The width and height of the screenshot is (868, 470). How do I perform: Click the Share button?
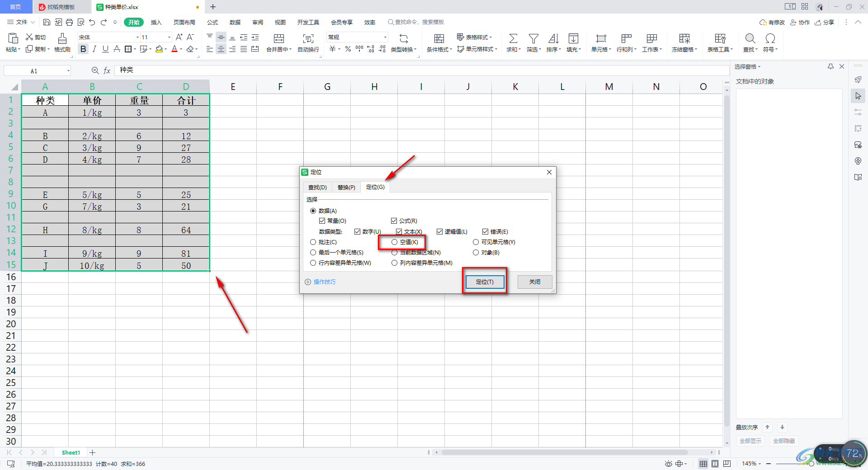[x=825, y=22]
